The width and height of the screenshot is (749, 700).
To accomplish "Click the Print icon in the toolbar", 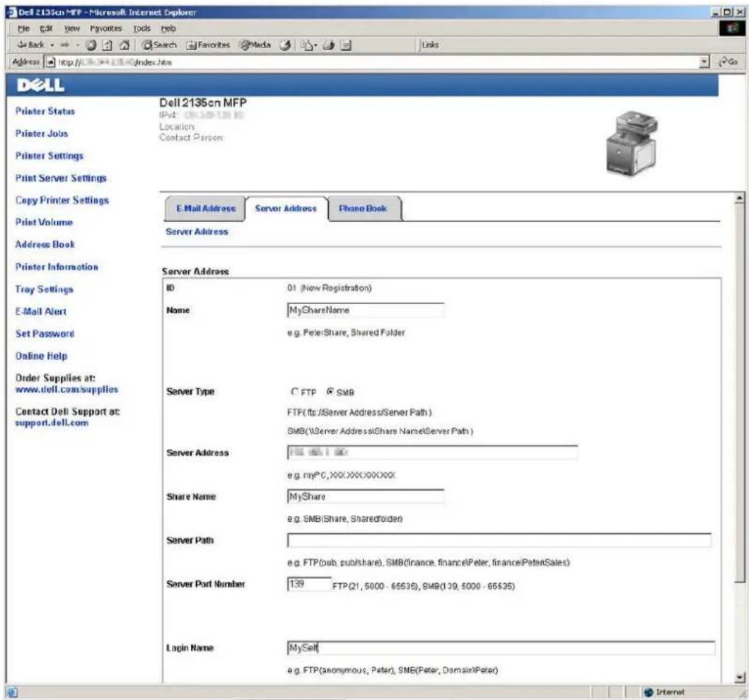I will pyautogui.click(x=329, y=45).
